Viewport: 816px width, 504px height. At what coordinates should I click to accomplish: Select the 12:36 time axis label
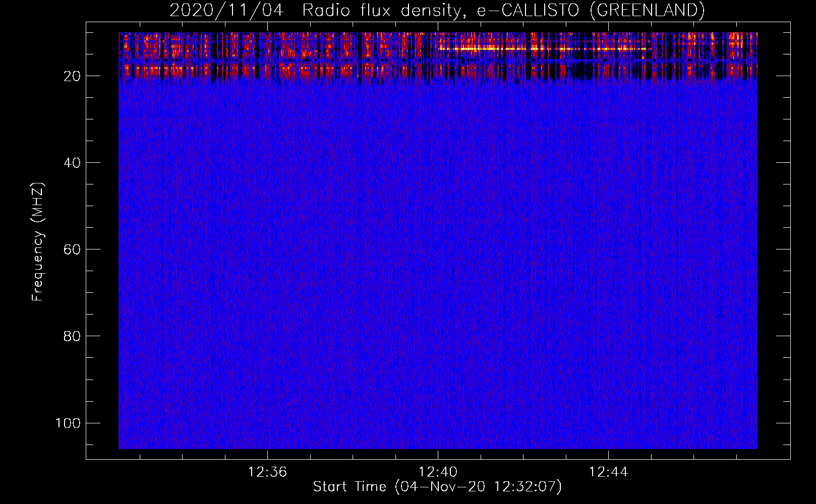point(267,472)
